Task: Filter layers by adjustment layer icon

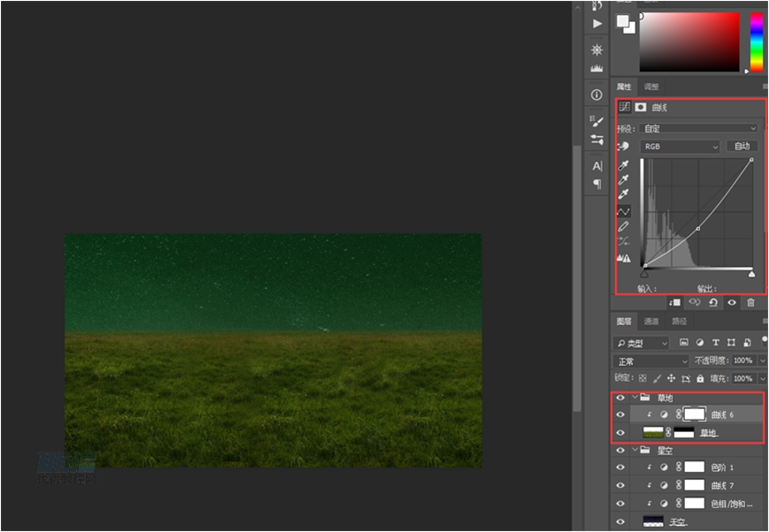Action: [x=700, y=343]
